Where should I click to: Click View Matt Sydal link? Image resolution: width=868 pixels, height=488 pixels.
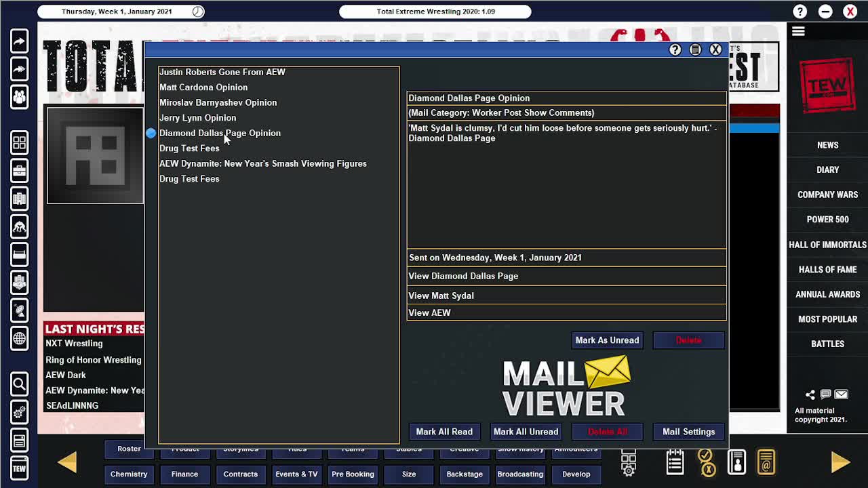(566, 296)
